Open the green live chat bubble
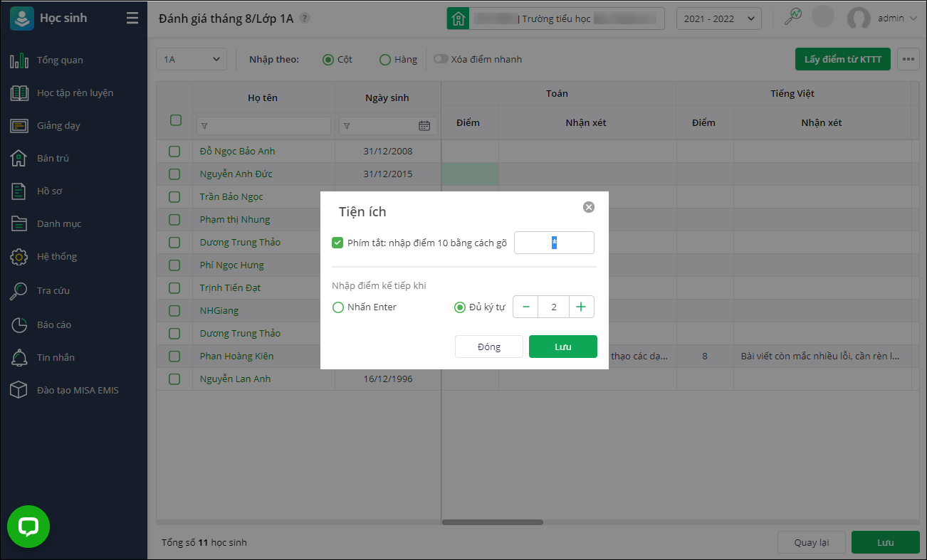The image size is (927, 560). point(28,527)
